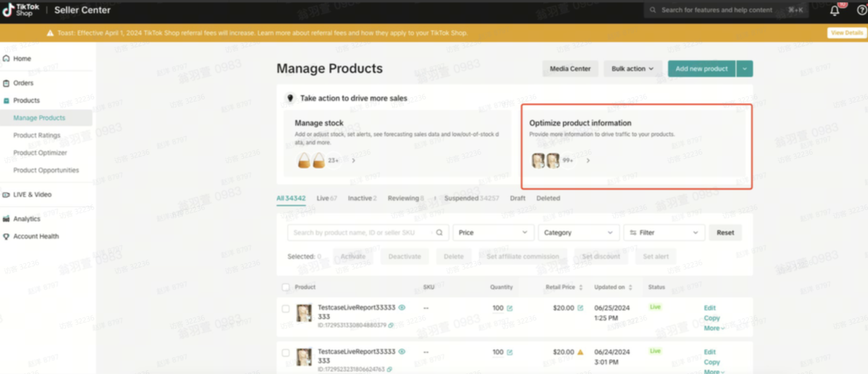Open Product Opportunities in the sidebar
Viewport: 868px width, 374px height.
46,170
